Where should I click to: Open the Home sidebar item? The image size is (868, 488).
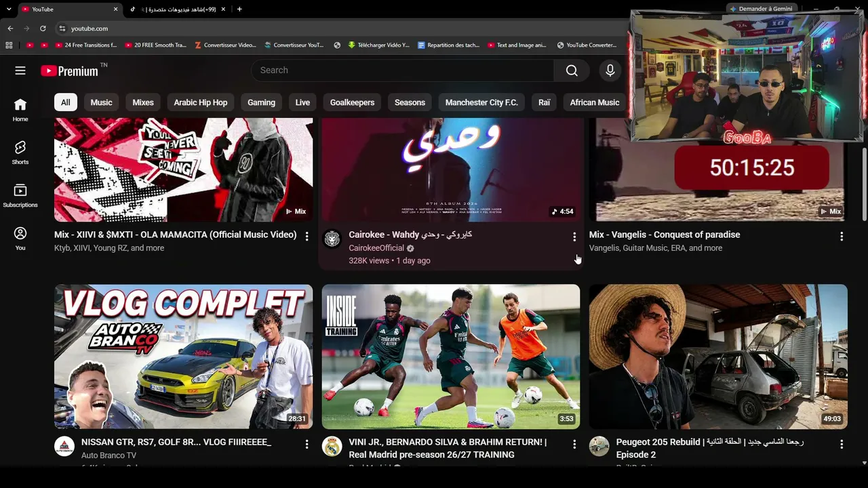click(x=20, y=110)
